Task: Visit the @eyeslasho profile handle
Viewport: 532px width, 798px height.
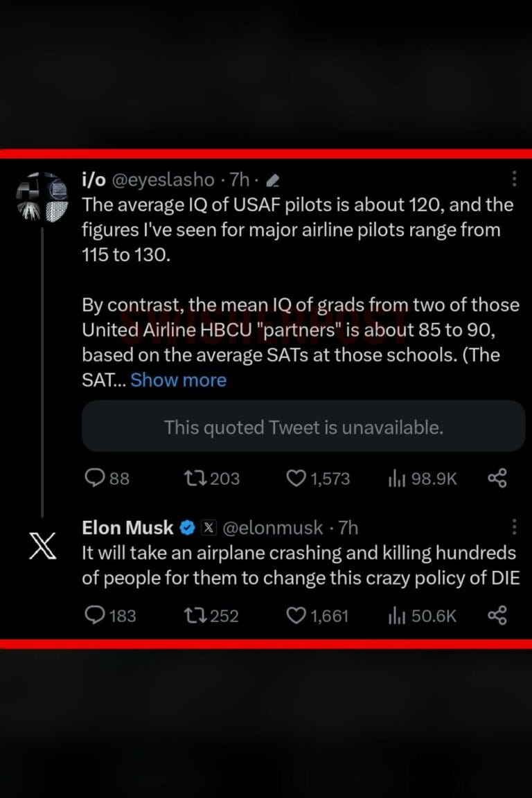Action: coord(163,180)
